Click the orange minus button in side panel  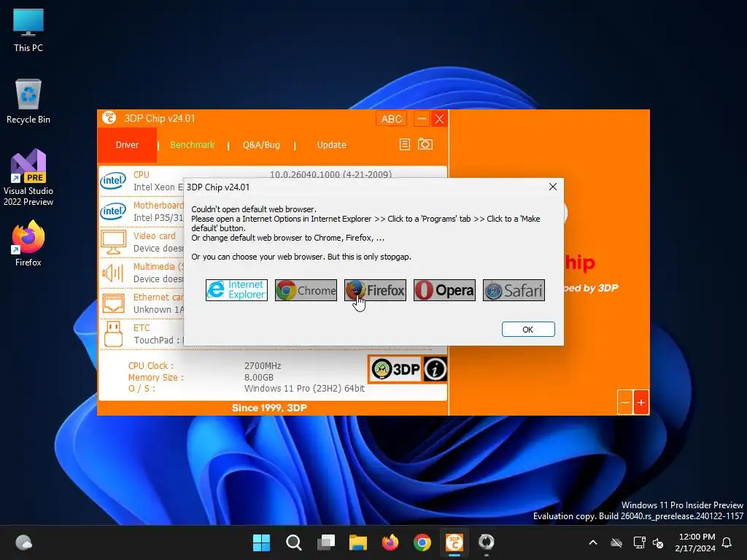625,402
